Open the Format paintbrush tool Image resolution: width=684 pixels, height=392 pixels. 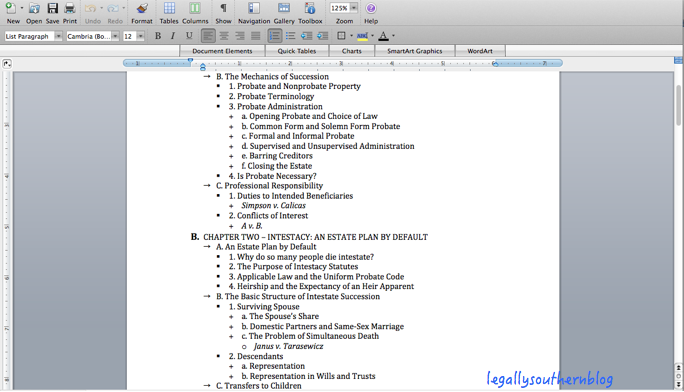[x=142, y=8]
